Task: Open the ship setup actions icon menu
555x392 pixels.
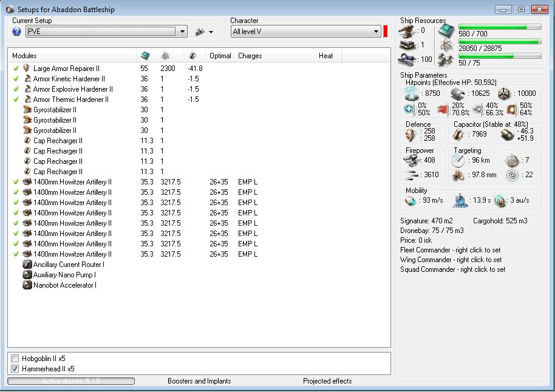Action: tap(204, 32)
